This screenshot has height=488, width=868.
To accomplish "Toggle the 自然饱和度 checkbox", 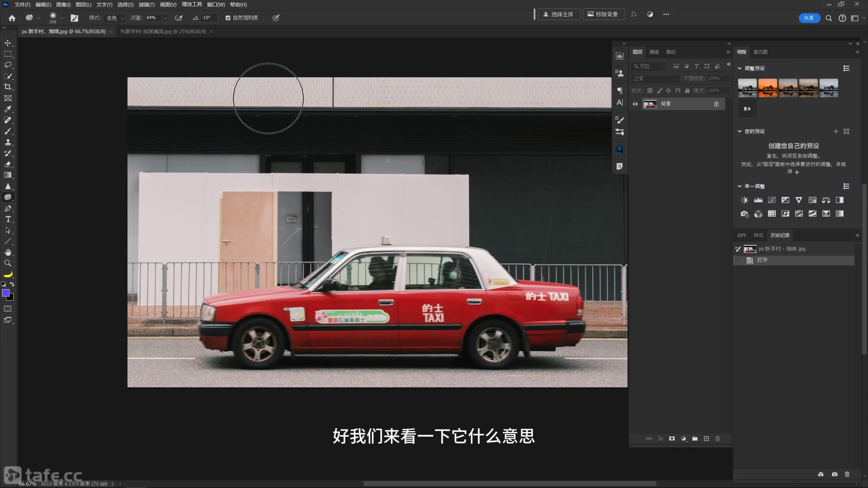I will (x=228, y=18).
